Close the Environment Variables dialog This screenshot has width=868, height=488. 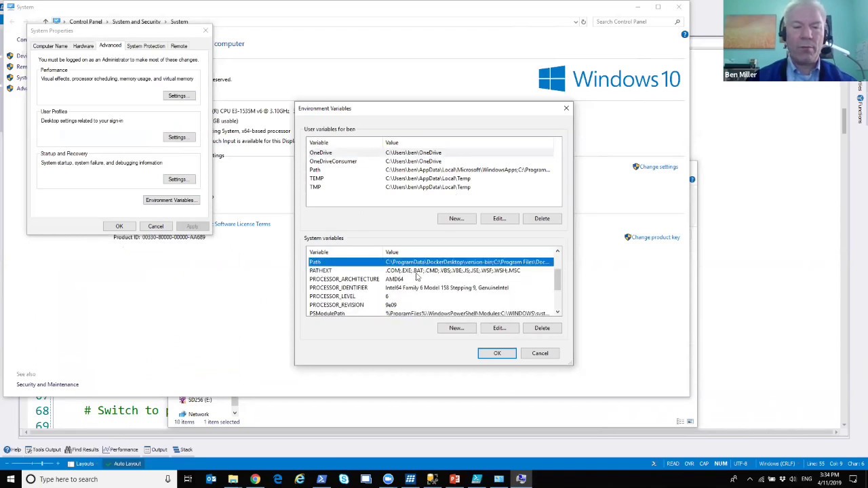pos(566,108)
